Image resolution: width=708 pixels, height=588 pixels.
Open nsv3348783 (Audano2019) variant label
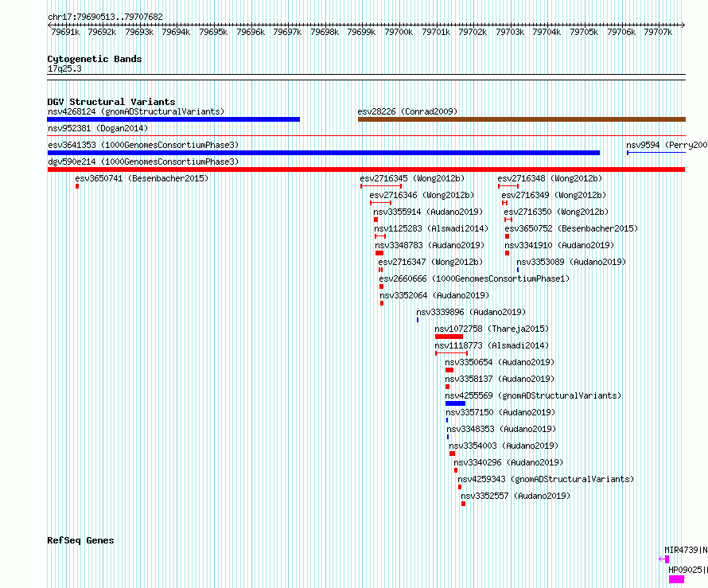tap(430, 245)
